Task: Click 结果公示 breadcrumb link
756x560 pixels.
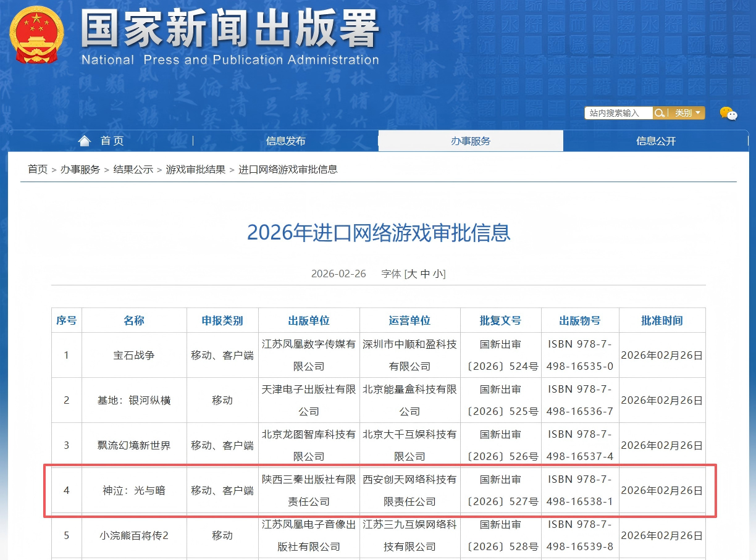Action: [x=133, y=169]
